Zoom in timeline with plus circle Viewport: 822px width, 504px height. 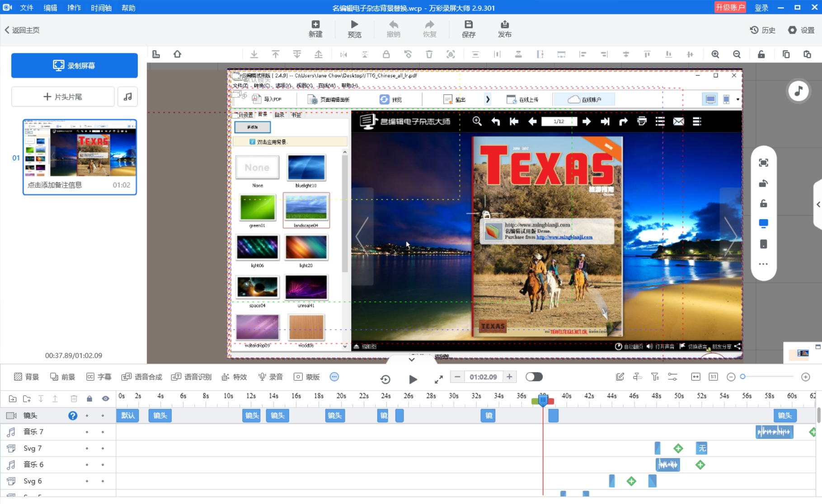click(x=806, y=377)
